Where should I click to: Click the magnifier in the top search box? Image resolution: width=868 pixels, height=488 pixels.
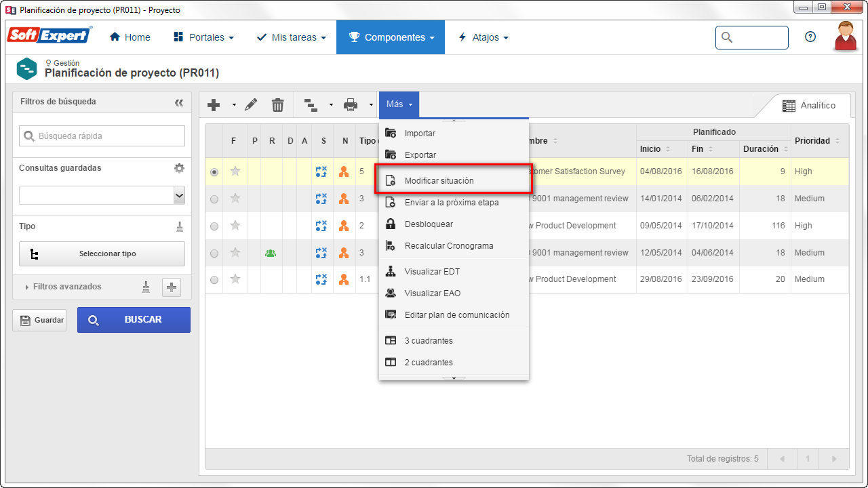[727, 37]
